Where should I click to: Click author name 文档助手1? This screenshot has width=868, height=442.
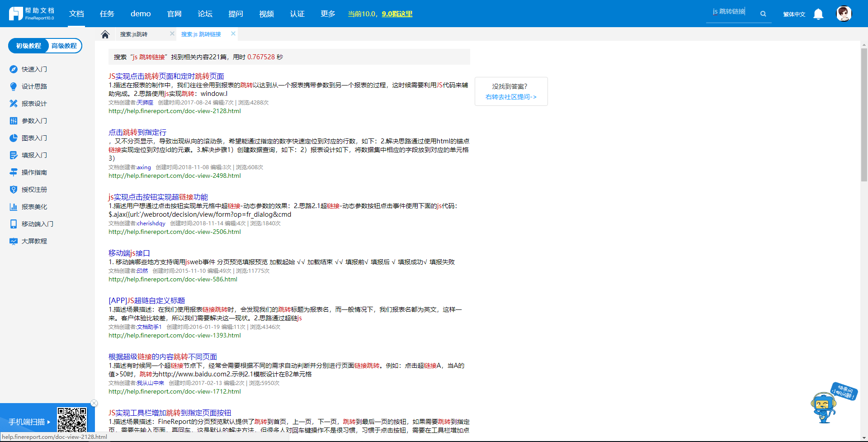coord(149,327)
